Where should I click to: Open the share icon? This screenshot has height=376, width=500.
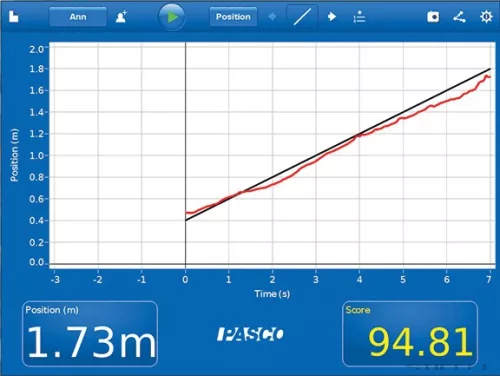pos(459,17)
